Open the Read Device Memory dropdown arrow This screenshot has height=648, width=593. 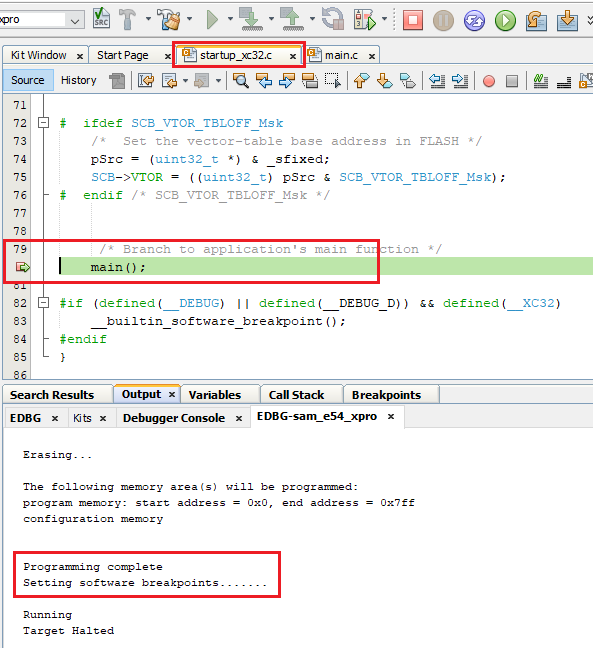[312, 19]
